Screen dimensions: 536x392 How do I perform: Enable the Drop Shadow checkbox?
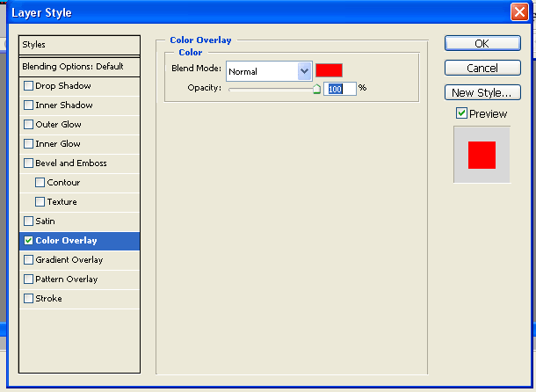(x=28, y=85)
